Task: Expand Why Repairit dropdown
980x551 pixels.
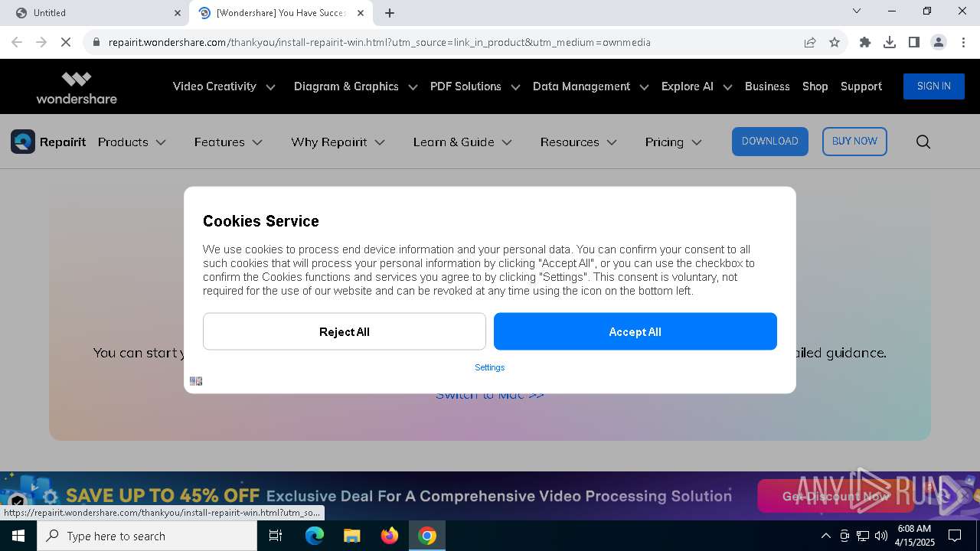Action: click(x=338, y=142)
